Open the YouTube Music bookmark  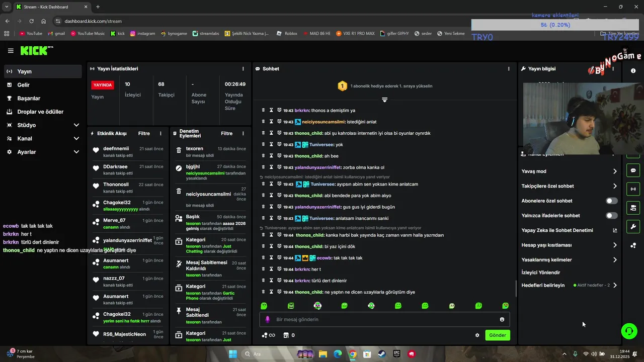click(88, 34)
